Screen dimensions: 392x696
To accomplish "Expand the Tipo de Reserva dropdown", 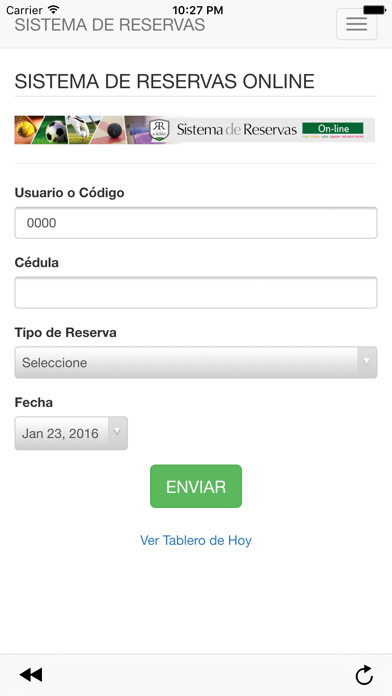I will (x=196, y=363).
